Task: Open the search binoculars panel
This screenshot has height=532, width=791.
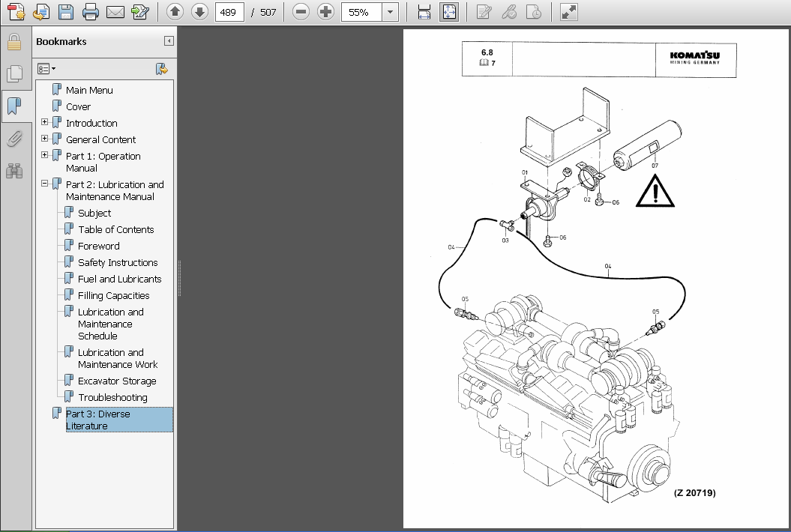Action: click(x=15, y=171)
